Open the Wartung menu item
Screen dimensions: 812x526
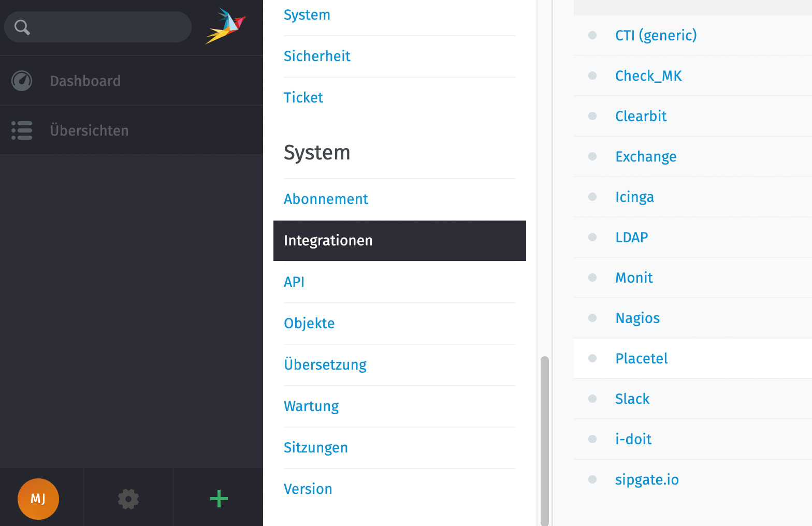pos(311,406)
